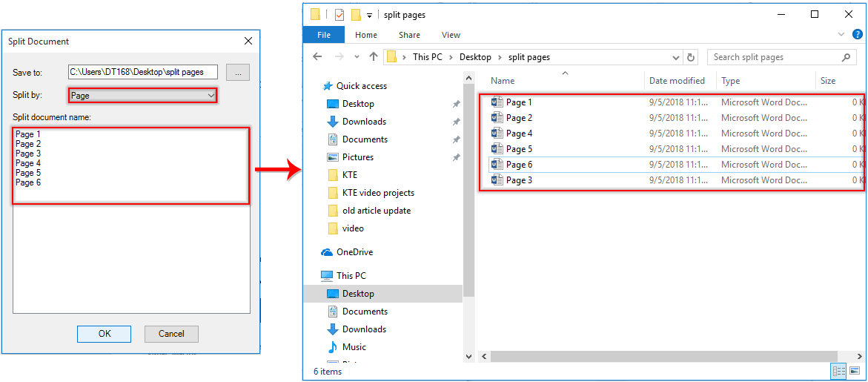Close the Split Document dialog
The width and height of the screenshot is (868, 382).
pyautogui.click(x=248, y=41)
